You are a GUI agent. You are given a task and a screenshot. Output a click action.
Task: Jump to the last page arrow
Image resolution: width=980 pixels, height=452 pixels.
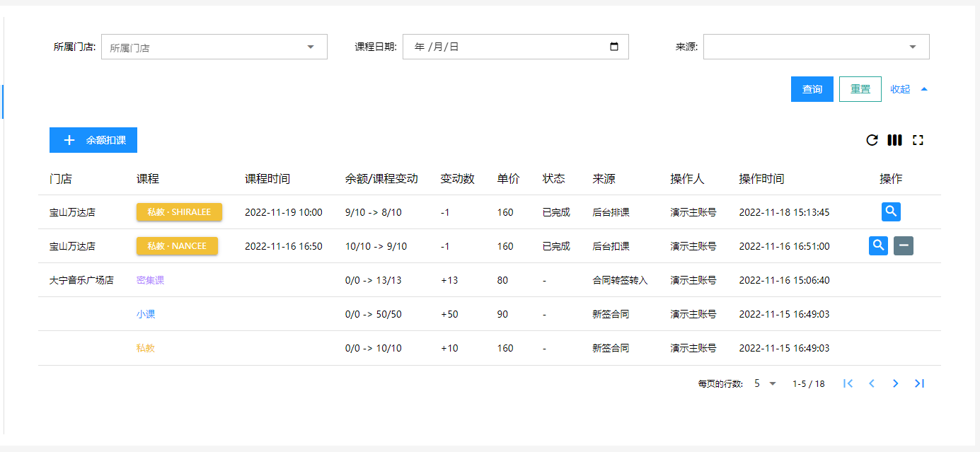coord(919,383)
